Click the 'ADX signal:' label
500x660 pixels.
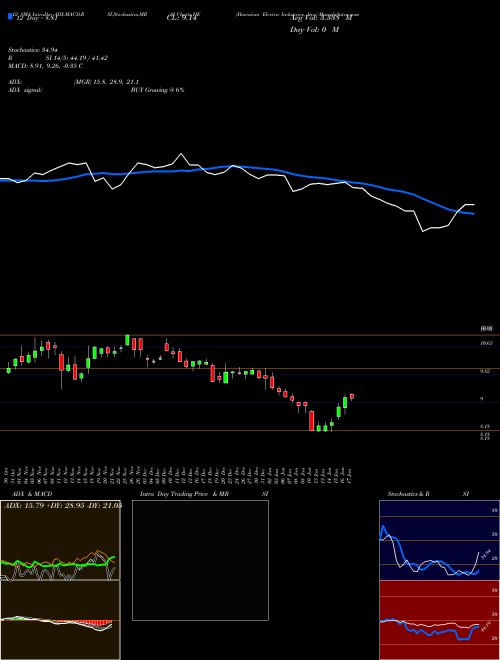tap(25, 90)
